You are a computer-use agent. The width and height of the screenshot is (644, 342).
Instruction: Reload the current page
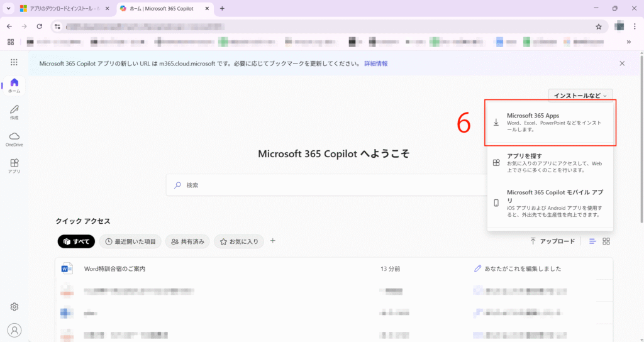[x=40, y=26]
